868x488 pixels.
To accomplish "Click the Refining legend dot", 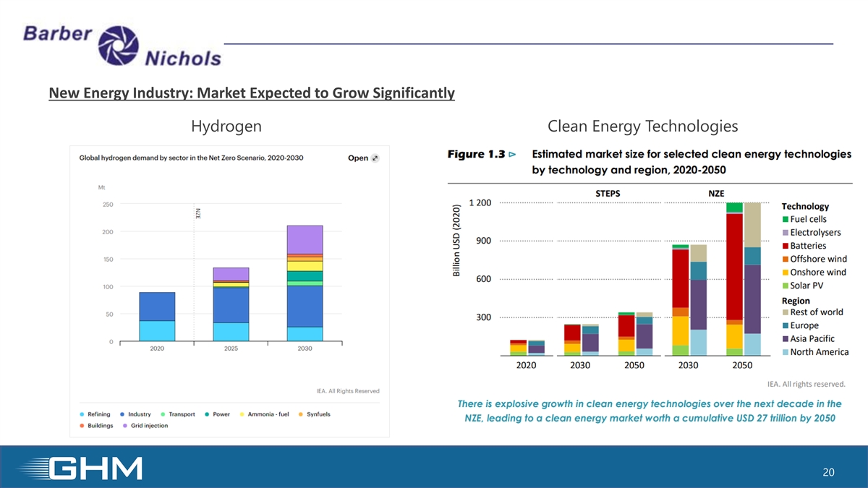I will pos(82,414).
